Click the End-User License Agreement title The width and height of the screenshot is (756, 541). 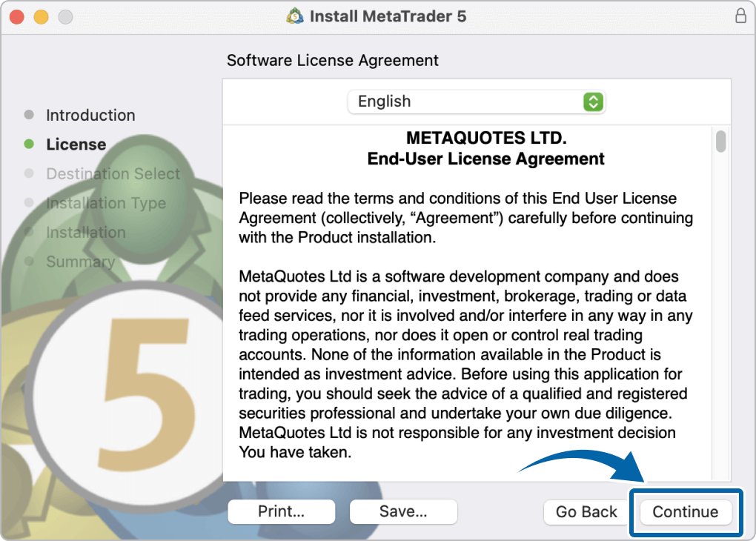485,159
